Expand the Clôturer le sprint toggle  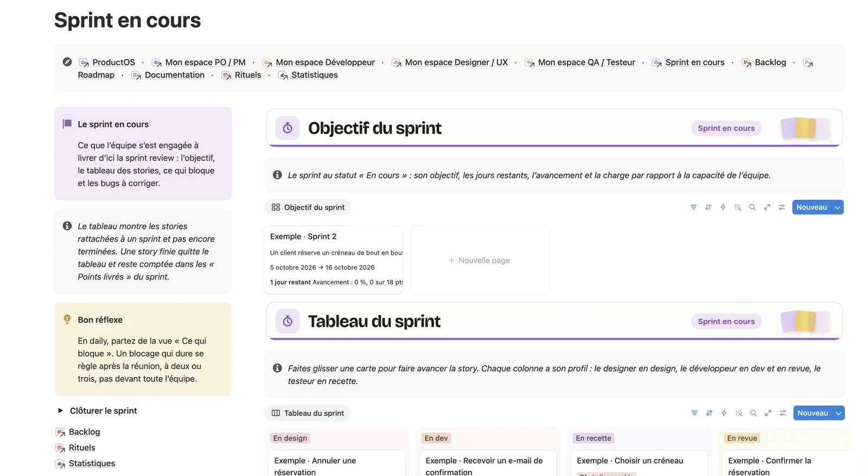(60, 411)
